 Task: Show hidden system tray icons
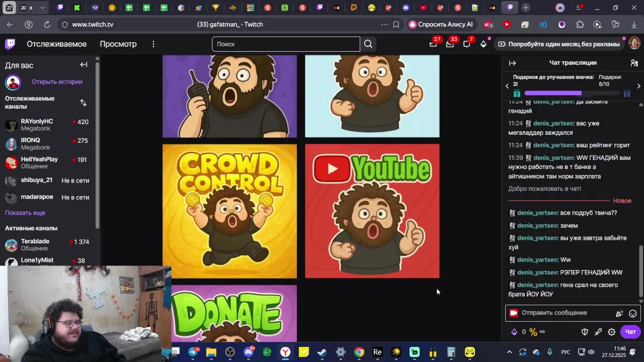point(509,352)
